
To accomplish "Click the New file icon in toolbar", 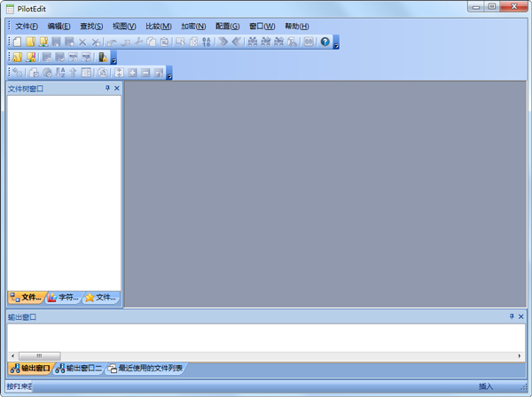I will 18,42.
